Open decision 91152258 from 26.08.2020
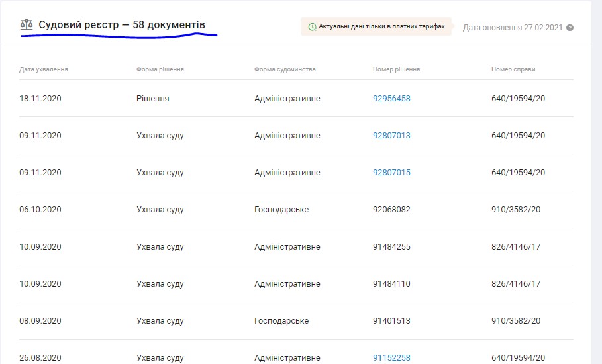 click(391, 358)
